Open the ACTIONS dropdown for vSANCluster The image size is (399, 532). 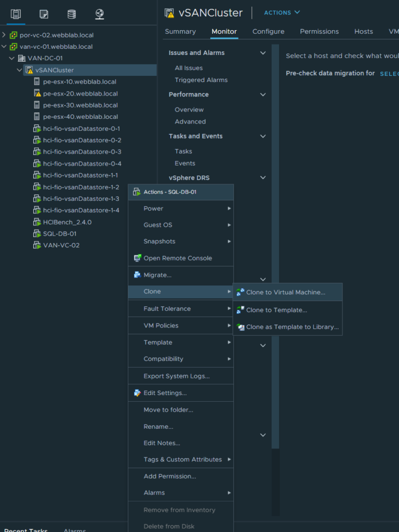click(281, 12)
